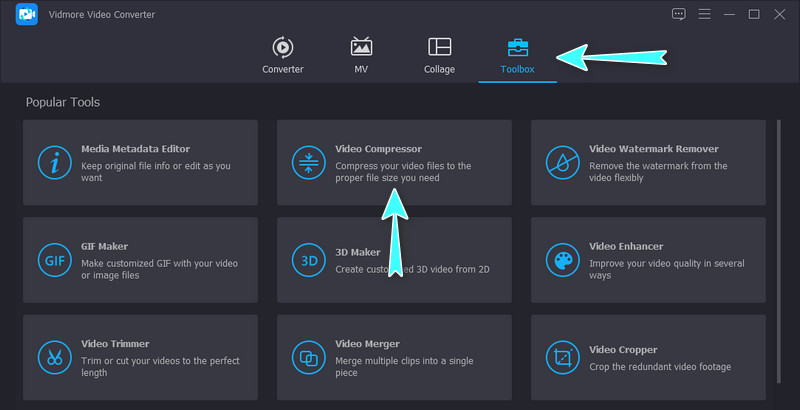
Task: Click the Video Enhancer palette icon
Action: point(561,261)
